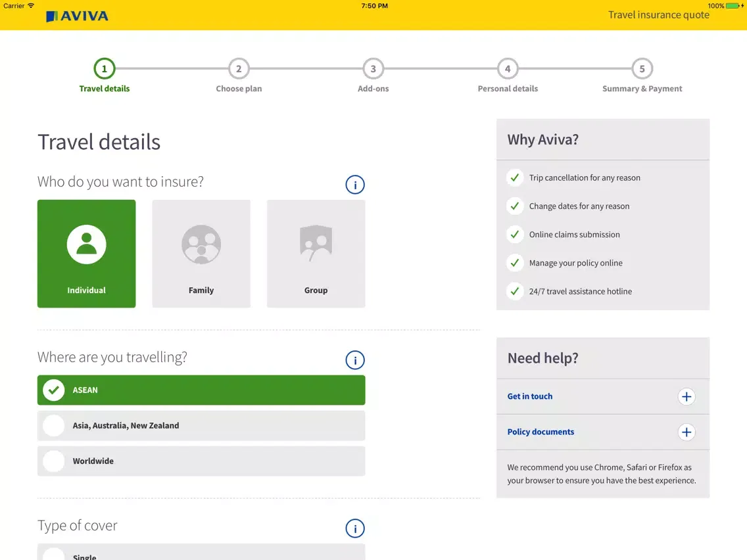
Task: Open info icon for 'Type of cover'
Action: point(355,528)
